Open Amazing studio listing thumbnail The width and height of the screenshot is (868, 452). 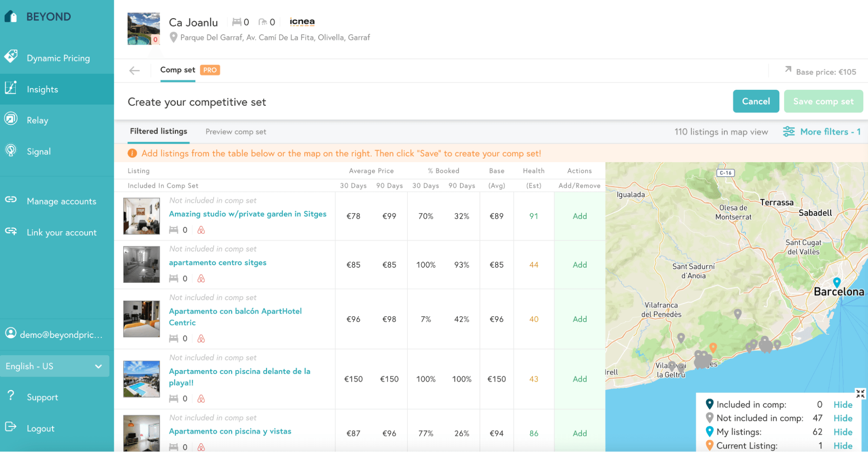click(x=142, y=216)
